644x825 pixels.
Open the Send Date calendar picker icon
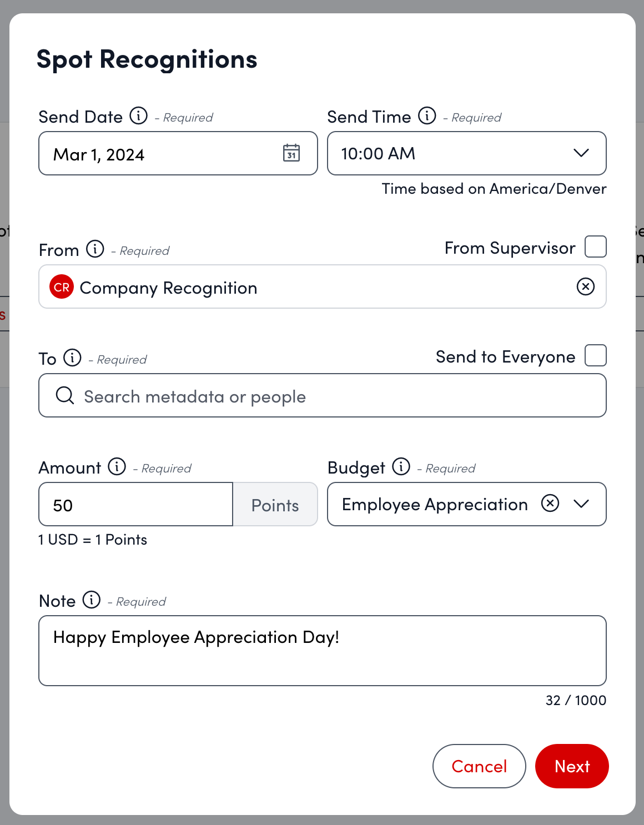291,153
